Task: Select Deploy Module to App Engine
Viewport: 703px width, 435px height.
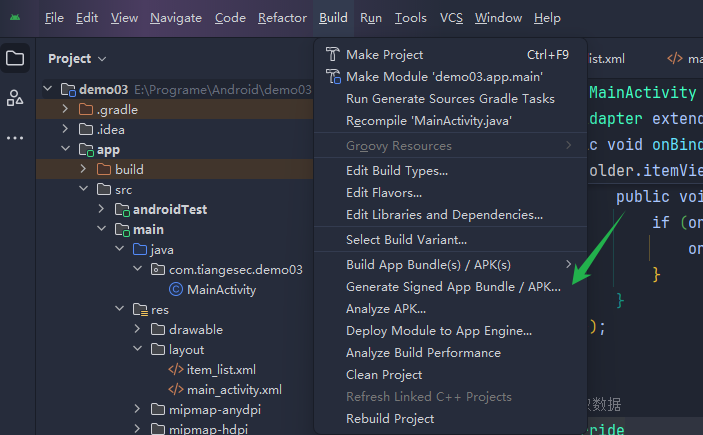Action: pyautogui.click(x=451, y=331)
